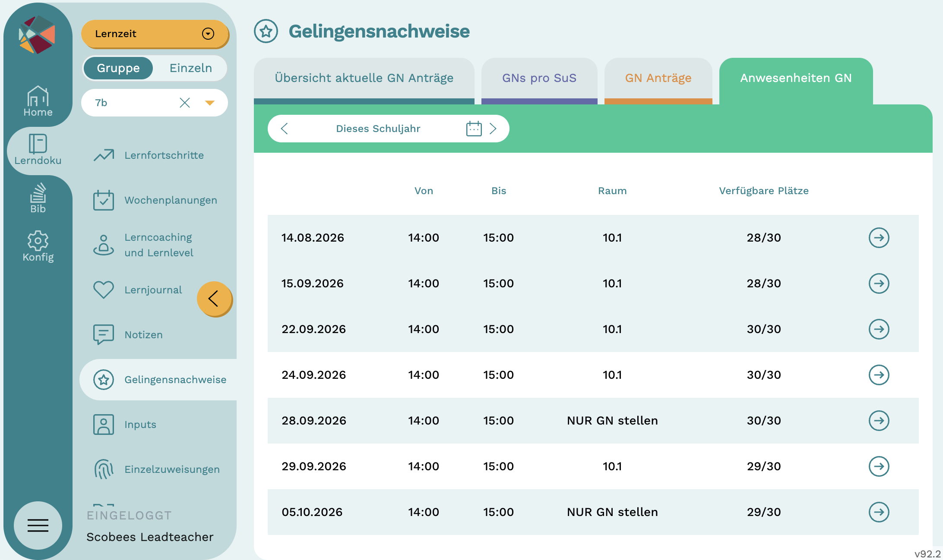The width and height of the screenshot is (943, 560).
Task: Open the 7b group dropdown arrow
Action: click(x=210, y=103)
